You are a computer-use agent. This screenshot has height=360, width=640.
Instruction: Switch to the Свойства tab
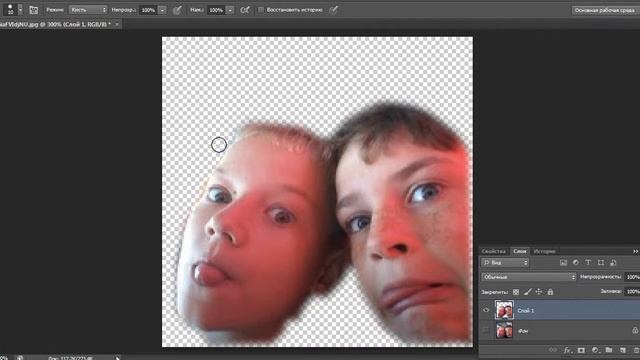click(x=493, y=251)
